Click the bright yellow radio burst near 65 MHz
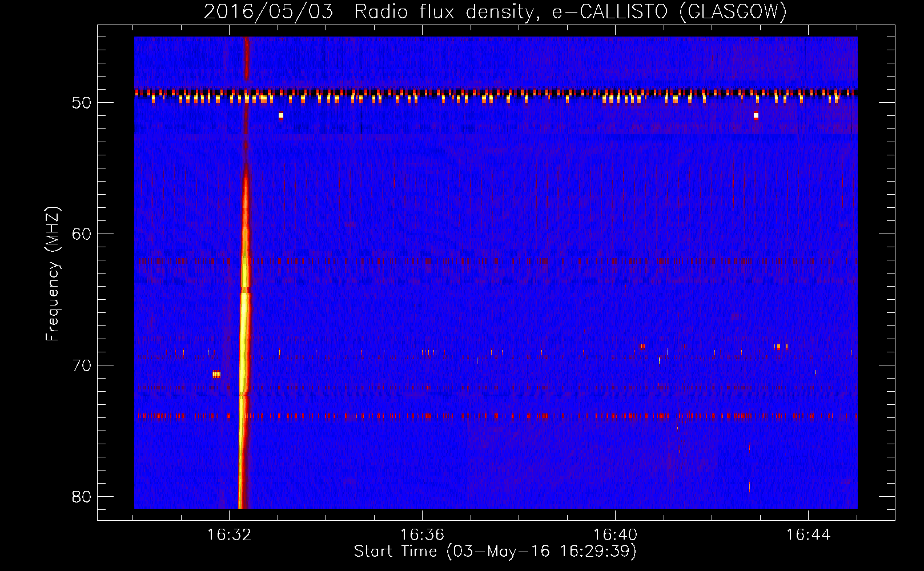 tap(245, 320)
